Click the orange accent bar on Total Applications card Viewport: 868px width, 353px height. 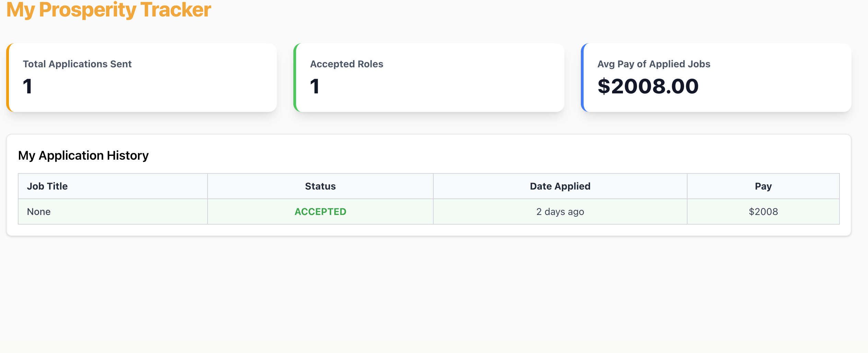(8, 78)
